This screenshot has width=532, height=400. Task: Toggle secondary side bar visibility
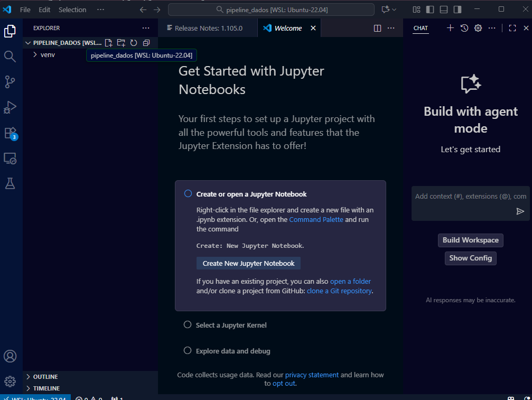coord(458,10)
